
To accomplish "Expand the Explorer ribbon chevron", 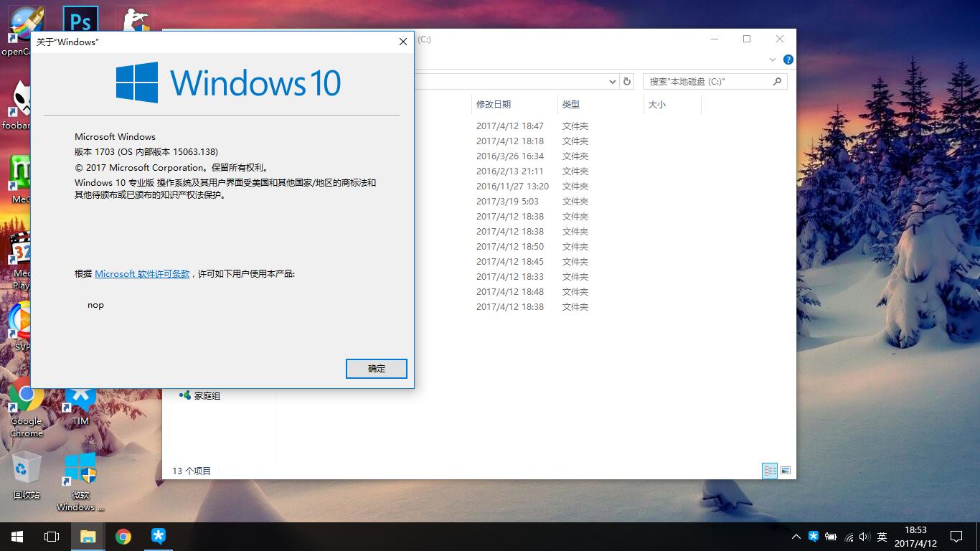I will click(x=773, y=60).
